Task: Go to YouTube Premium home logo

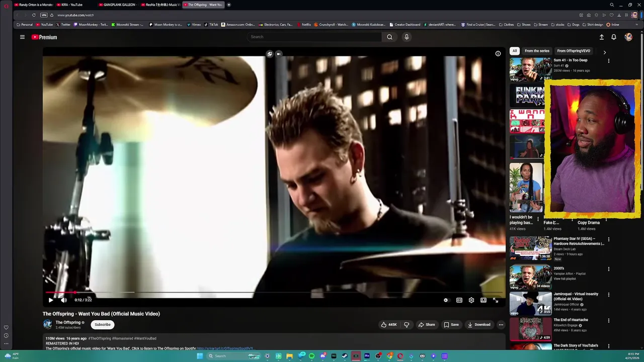Action: (44, 37)
